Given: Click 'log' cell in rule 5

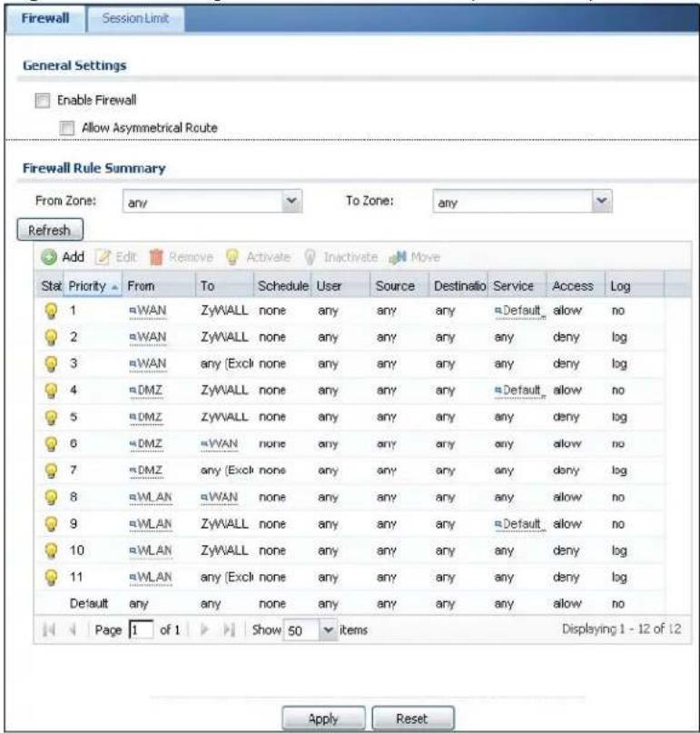Looking at the screenshot, I should [619, 417].
